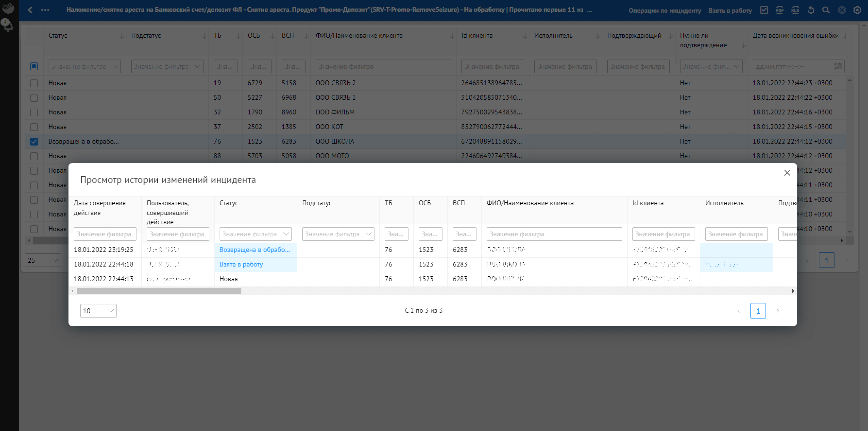Screen dimensions: 868x431
Task: Close the incident history dialog
Action: pyautogui.click(x=787, y=173)
